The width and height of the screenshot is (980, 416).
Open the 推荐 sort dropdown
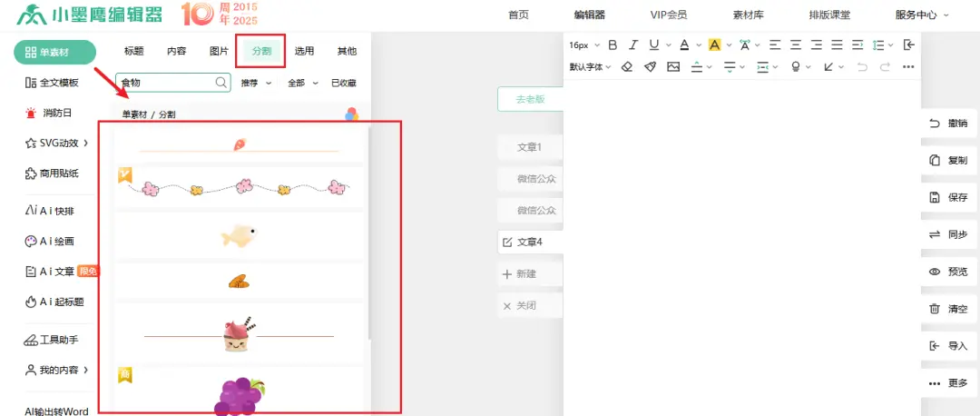click(x=256, y=83)
